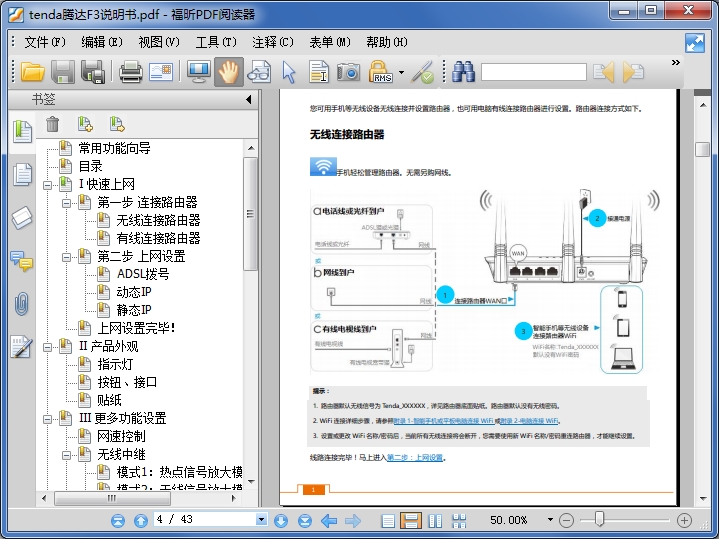Select bookmark 网速控制
Image resolution: width=719 pixels, height=539 pixels.
coord(121,436)
